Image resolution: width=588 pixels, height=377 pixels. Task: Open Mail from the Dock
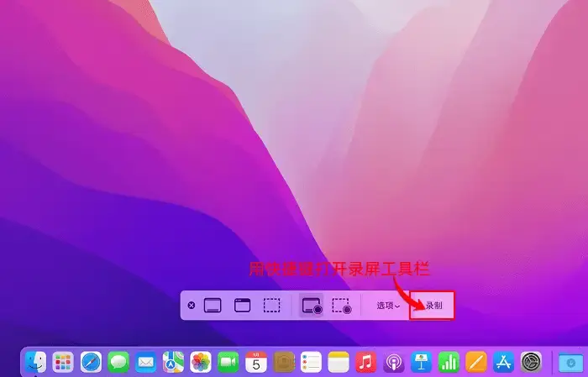145,363
